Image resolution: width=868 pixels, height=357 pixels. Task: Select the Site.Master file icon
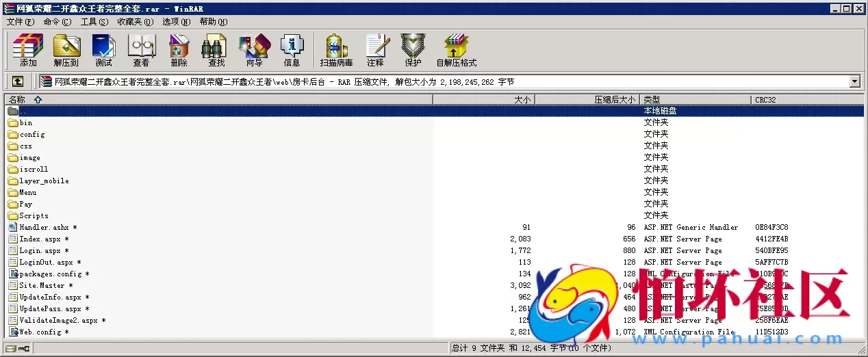13,285
